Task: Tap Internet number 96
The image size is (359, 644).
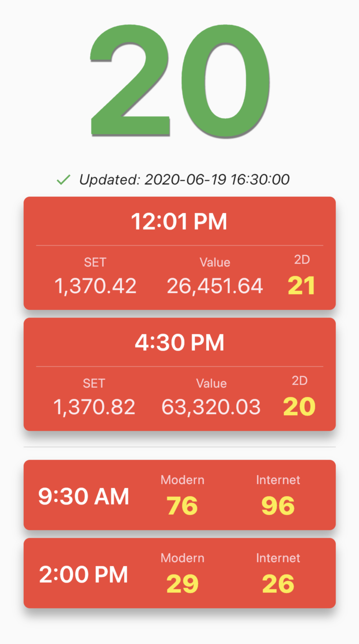Action: click(278, 506)
